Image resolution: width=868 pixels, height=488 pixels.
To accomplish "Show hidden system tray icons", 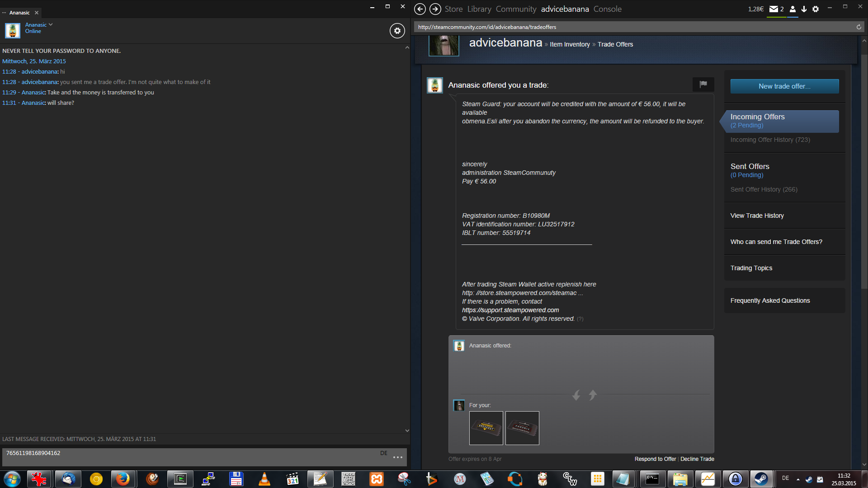I will 798,479.
